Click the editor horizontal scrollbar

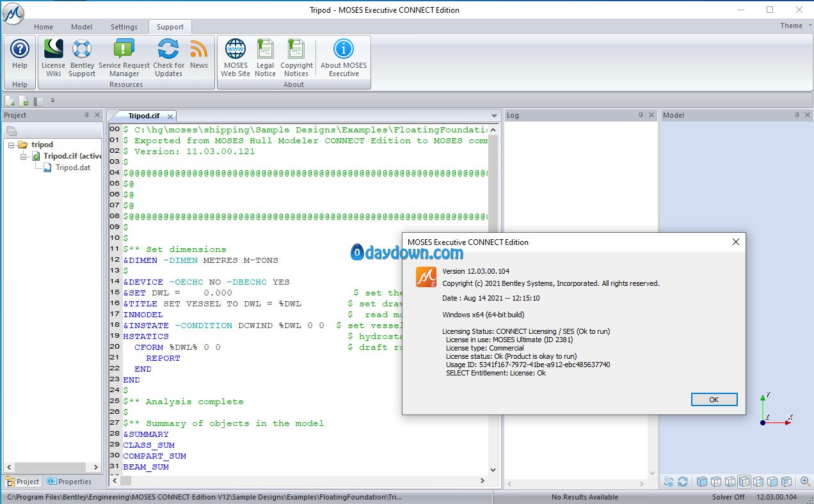tap(299, 480)
